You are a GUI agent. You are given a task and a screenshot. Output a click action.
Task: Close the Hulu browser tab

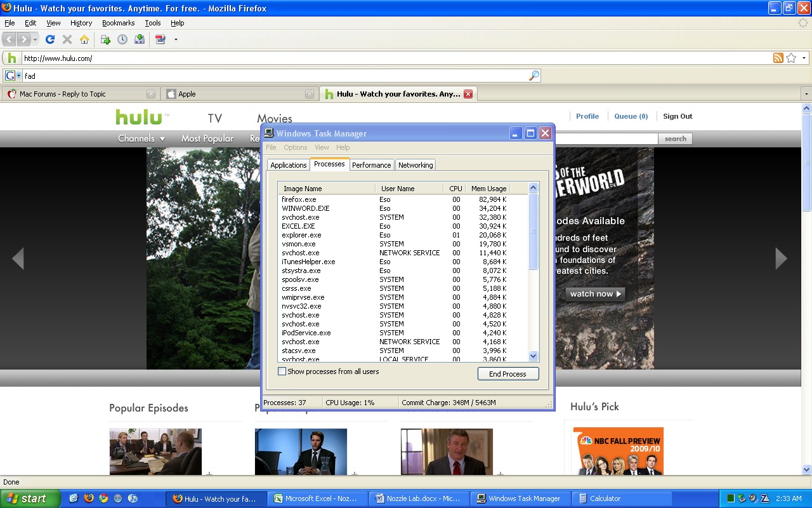(x=468, y=94)
